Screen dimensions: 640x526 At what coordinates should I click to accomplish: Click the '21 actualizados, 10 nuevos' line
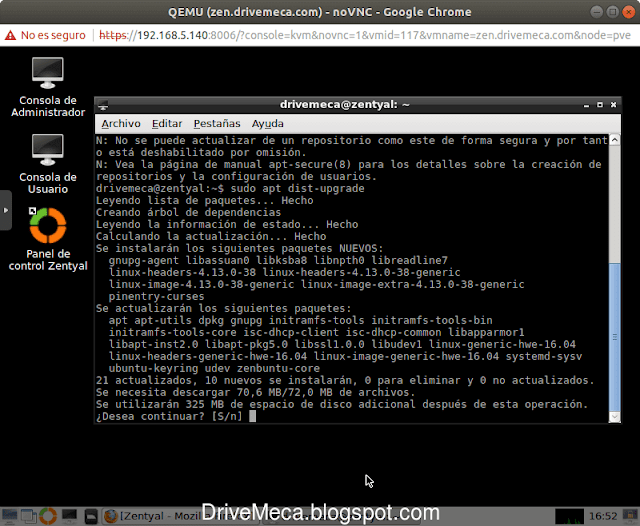345,380
